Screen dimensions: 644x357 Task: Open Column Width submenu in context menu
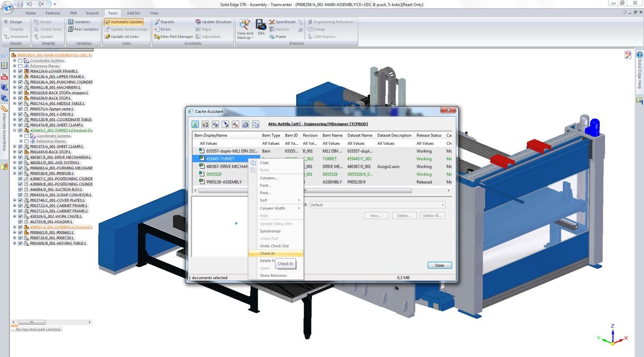pyautogui.click(x=275, y=208)
